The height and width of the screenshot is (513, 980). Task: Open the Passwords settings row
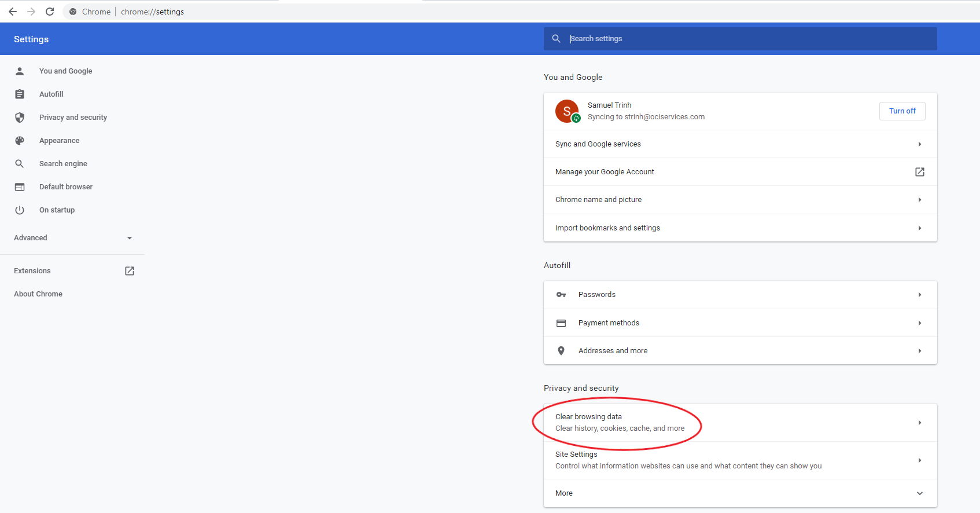click(x=740, y=295)
